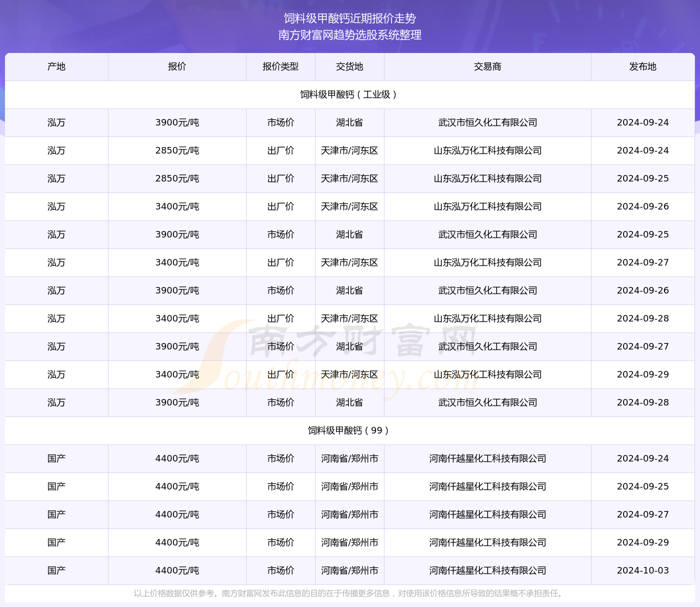Click 市场价 in the 河南仟越星 2024-09-29 row
The height and width of the screenshot is (607, 700).
coord(280,542)
